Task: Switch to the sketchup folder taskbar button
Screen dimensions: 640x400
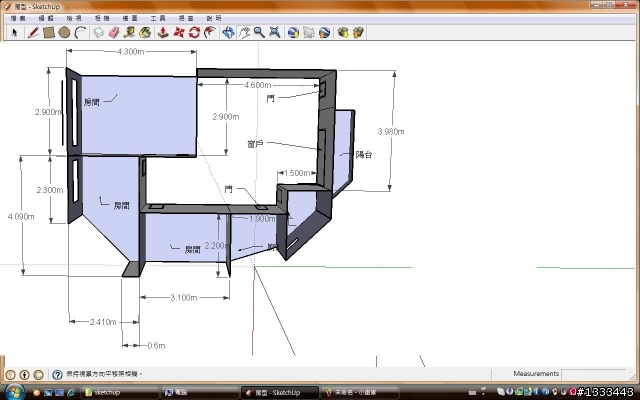Action: (119, 392)
